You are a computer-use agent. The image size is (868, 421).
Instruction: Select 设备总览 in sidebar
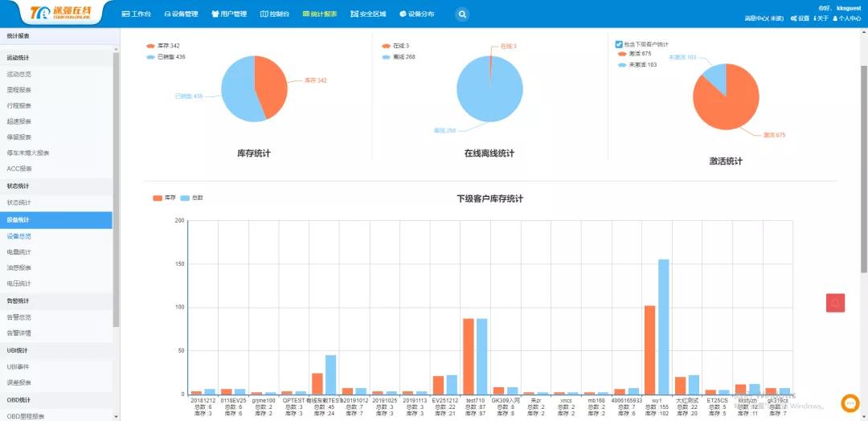point(18,236)
